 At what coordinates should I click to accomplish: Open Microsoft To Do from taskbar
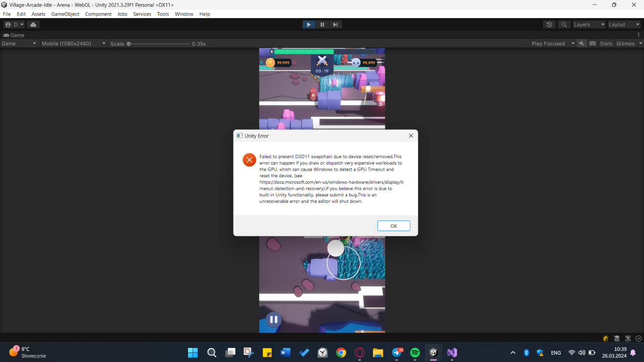pyautogui.click(x=304, y=352)
